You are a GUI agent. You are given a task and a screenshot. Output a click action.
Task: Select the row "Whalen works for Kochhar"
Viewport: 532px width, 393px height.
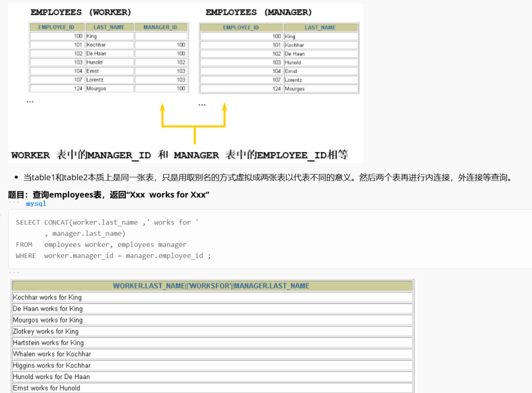(x=212, y=355)
